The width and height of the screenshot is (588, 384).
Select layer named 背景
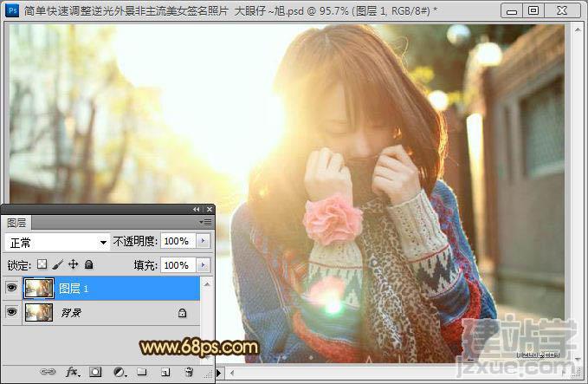71,312
